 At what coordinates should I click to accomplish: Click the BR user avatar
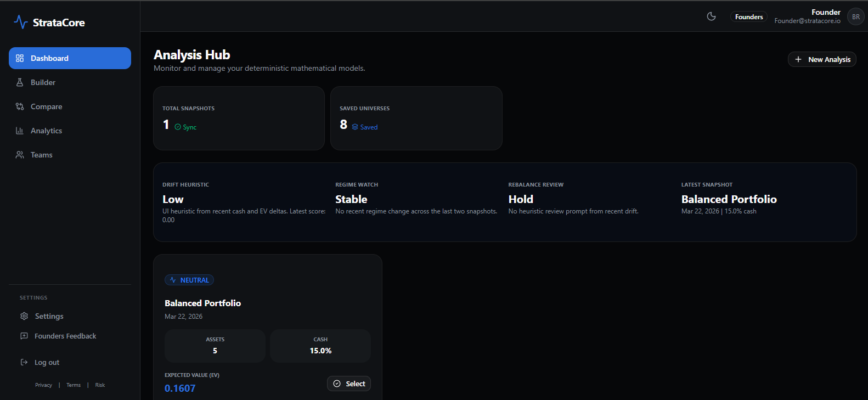856,16
